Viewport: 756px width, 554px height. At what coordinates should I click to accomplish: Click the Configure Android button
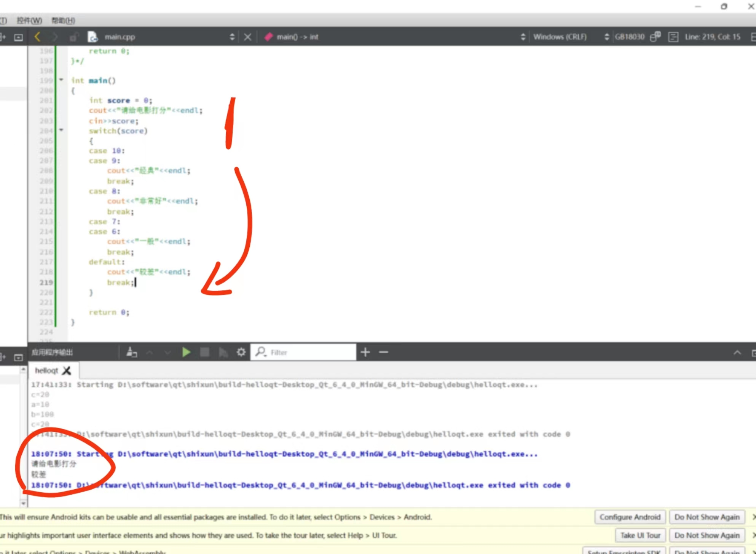(630, 517)
